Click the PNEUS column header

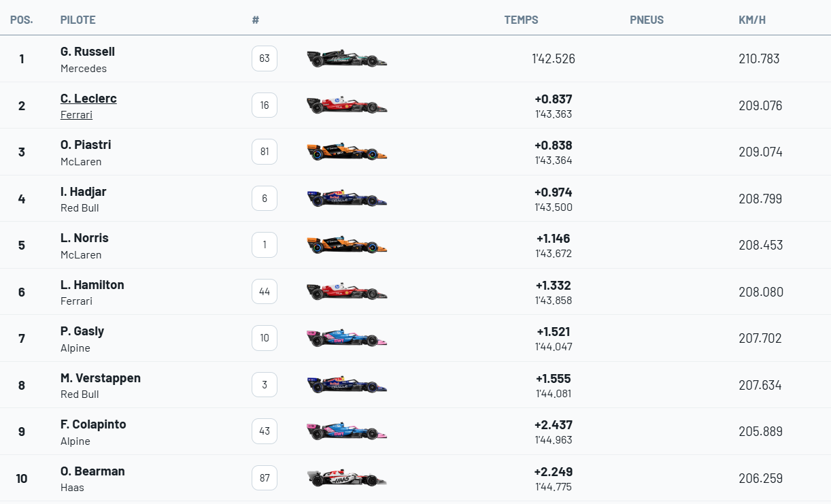(x=647, y=20)
